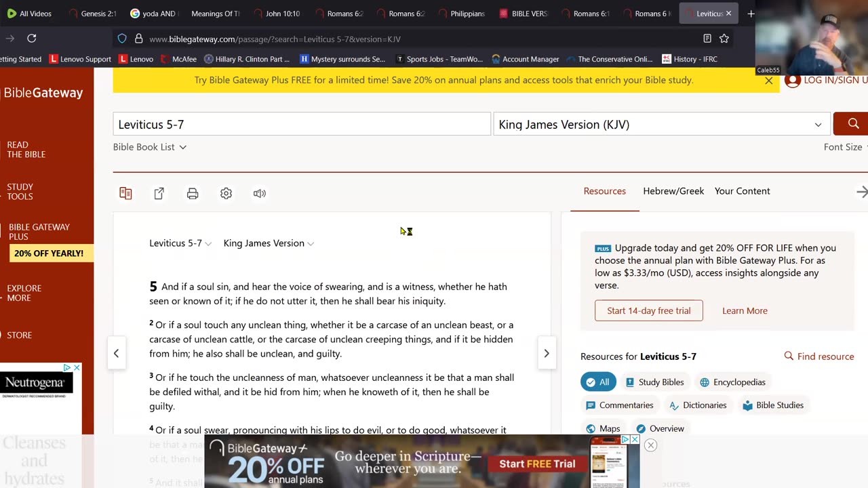The image size is (868, 488).
Task: Open page options gear icon
Action: tap(226, 194)
